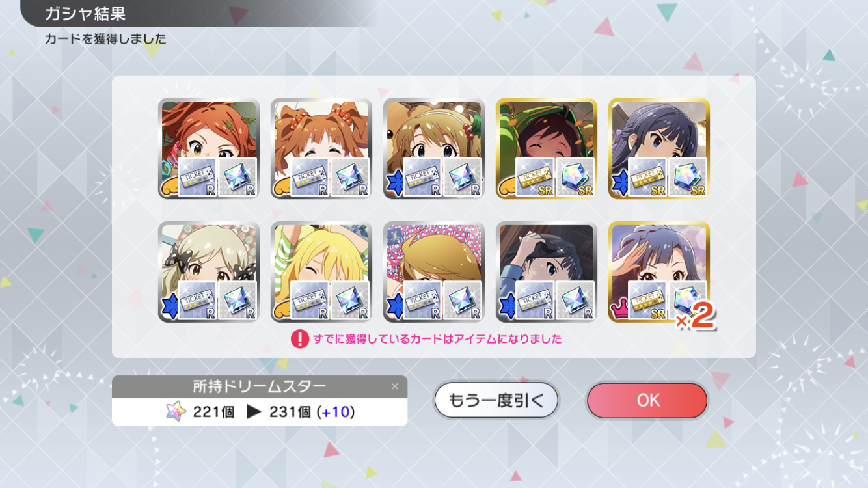Tap red exclamation warning icon
This screenshot has width=868, height=488.
[299, 339]
